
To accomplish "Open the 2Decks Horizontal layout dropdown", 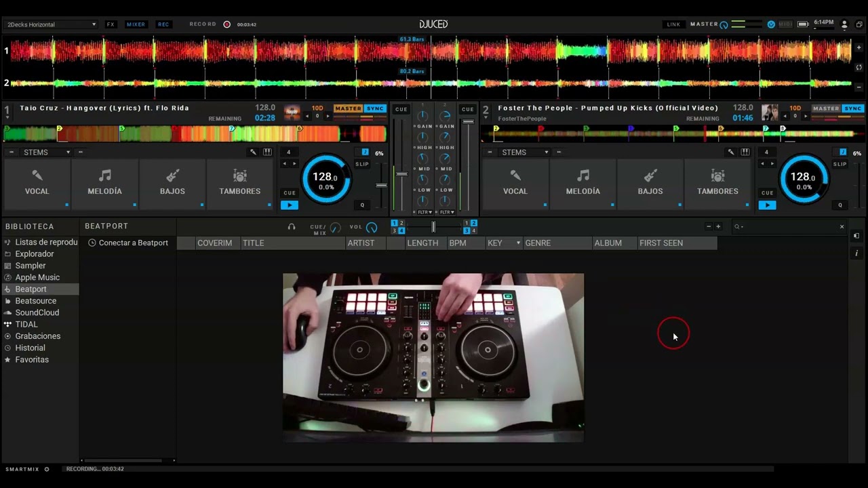I will click(x=52, y=24).
